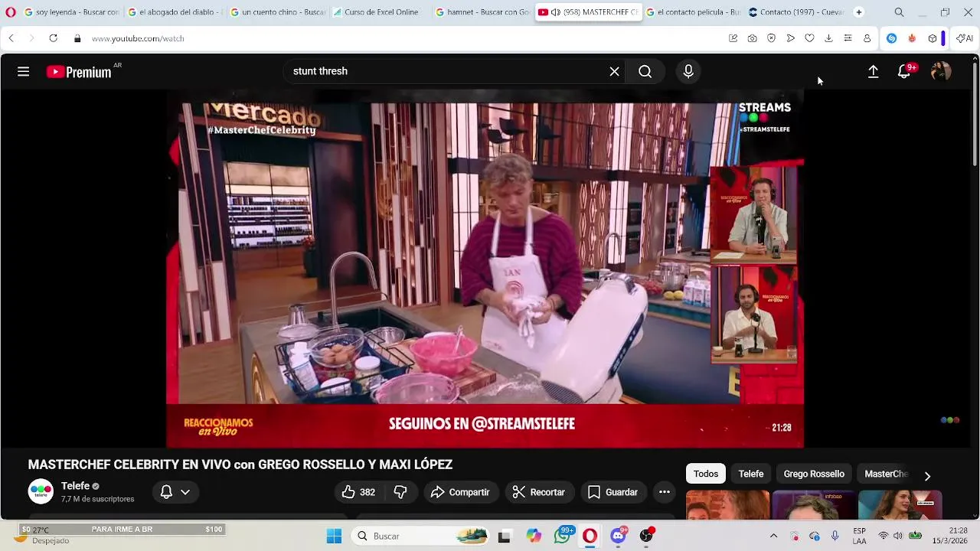Screen dimensions: 980x551
Task: Open browser profile account icon
Action: tap(867, 38)
